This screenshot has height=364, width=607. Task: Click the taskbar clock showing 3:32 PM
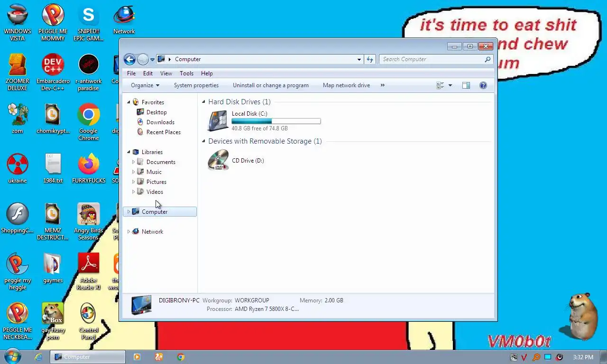point(583,357)
